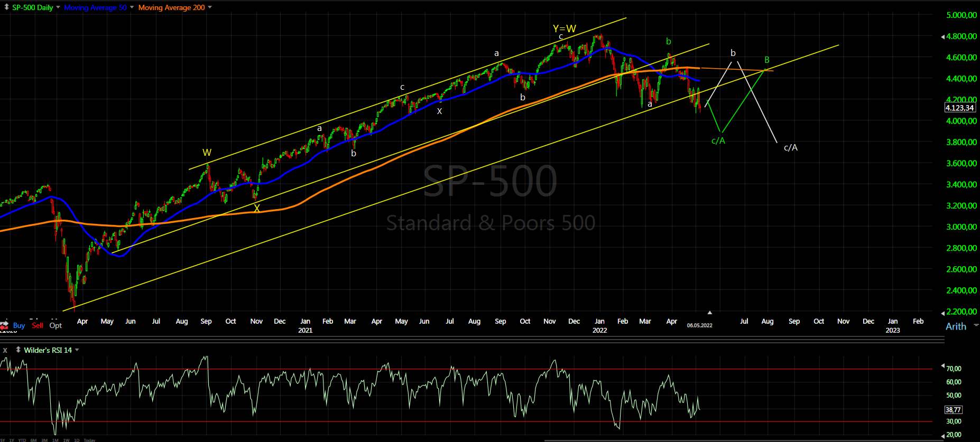Click the RSI 60,00 axis label
This screenshot has height=442, width=980.
coord(954,382)
